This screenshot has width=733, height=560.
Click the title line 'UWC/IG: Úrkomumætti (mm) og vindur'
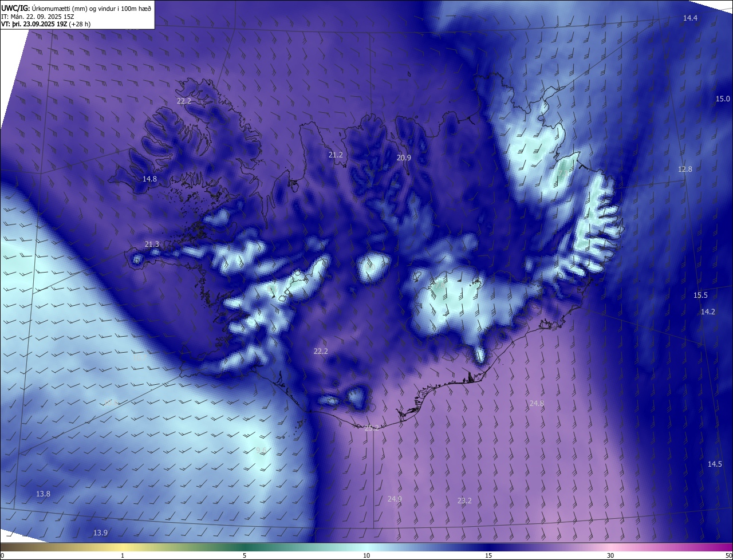point(76,7)
